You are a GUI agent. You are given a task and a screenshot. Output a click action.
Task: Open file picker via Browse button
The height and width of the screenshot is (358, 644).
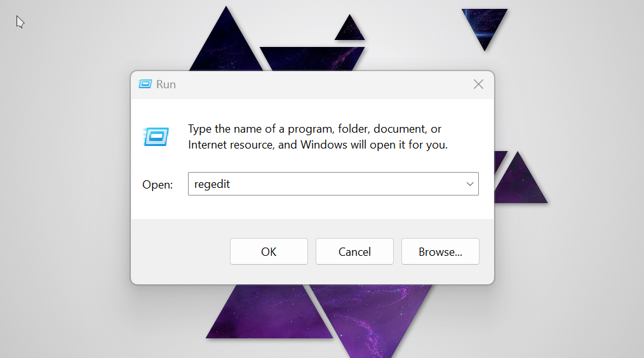coord(440,251)
